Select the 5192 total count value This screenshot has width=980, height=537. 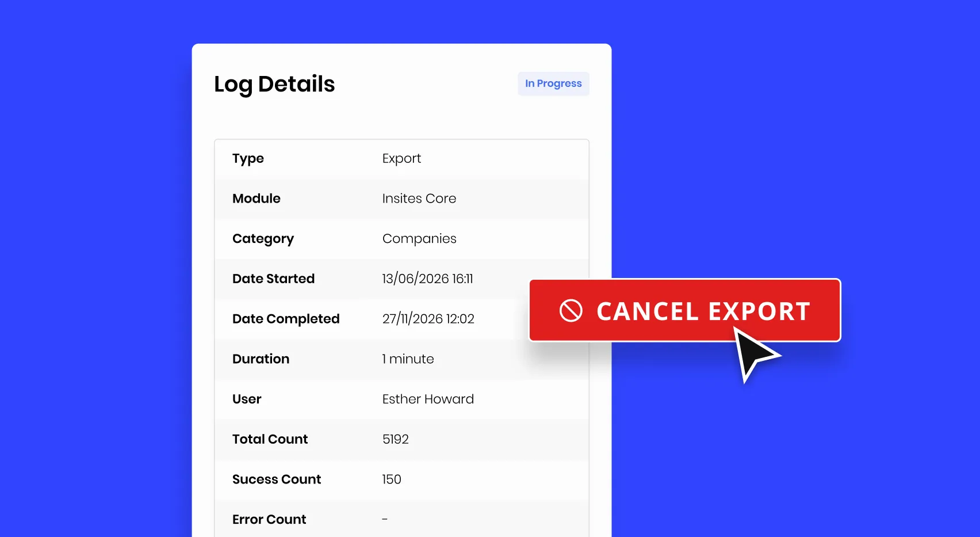(x=396, y=439)
